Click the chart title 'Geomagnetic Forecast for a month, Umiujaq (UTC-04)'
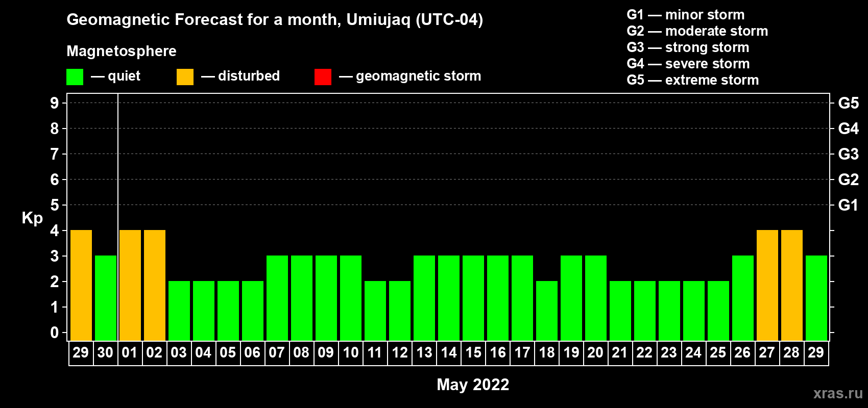This screenshot has width=868, height=408. click(x=275, y=20)
